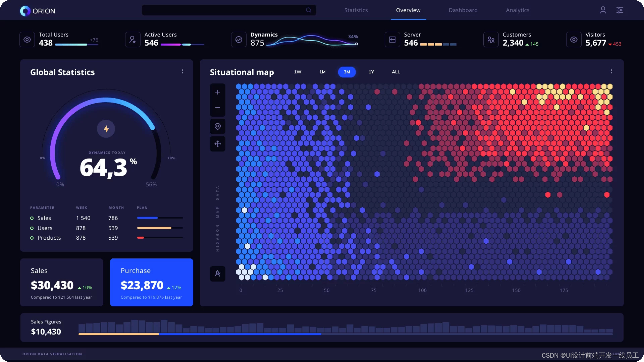Click the location pin icon on map toolbar

(218, 126)
